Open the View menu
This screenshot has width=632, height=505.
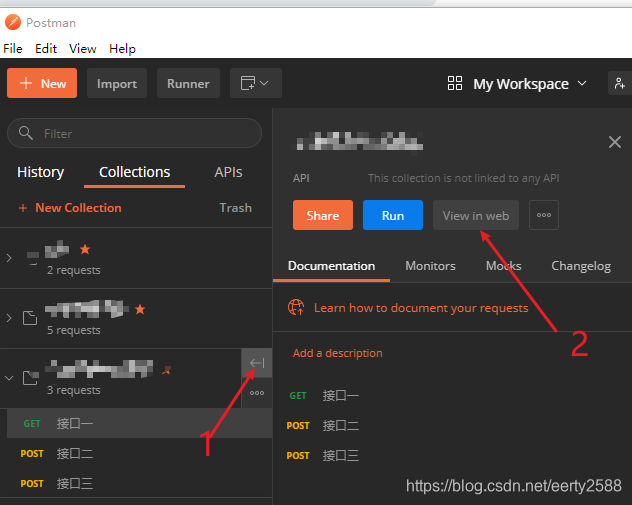(x=83, y=49)
